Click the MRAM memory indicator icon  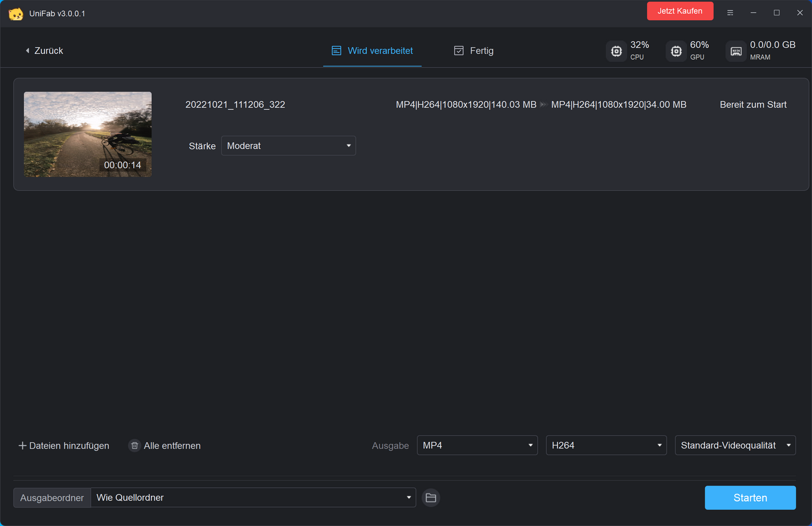pos(736,51)
